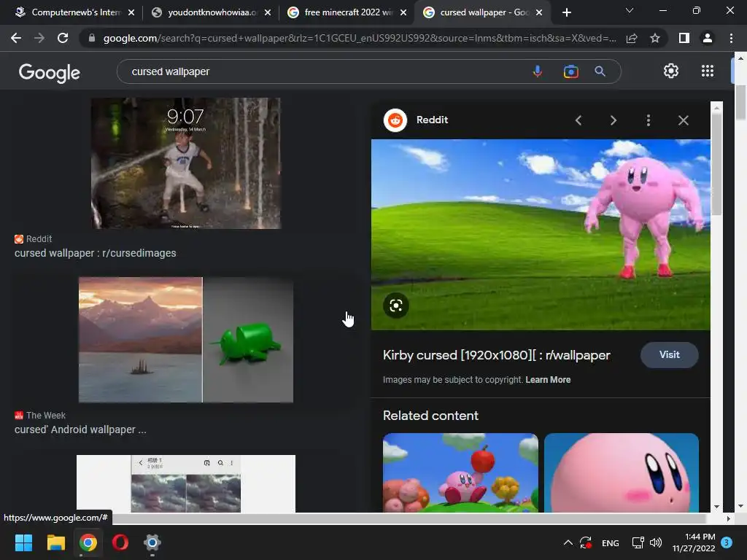Open the tab search dropdown arrow

tap(630, 10)
